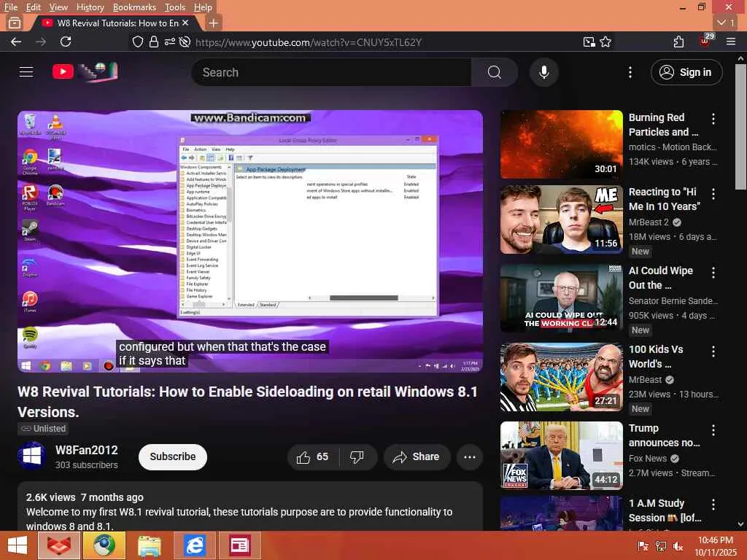Click the muted volume tray icon
This screenshot has height=560, width=747.
point(678,546)
